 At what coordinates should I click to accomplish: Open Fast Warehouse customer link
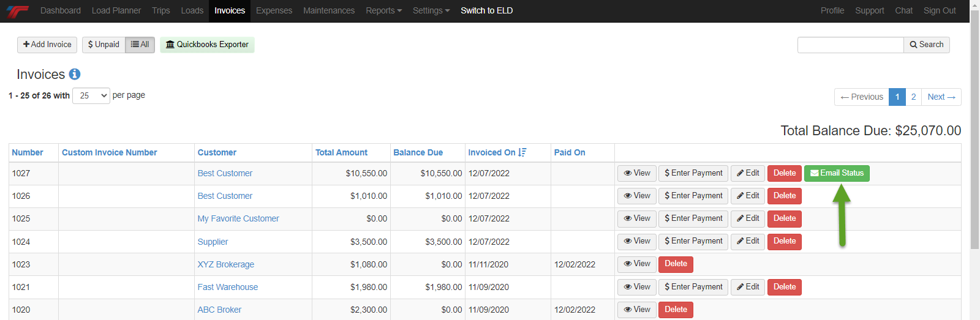click(228, 287)
